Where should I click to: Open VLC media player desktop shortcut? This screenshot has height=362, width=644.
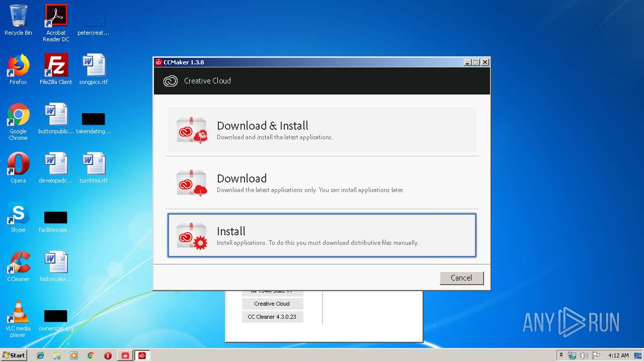pos(18,319)
